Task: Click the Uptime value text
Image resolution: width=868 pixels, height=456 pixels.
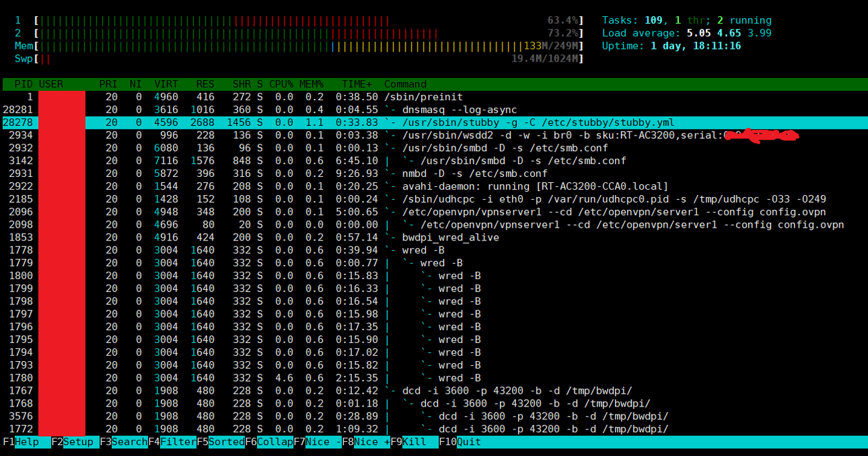Action: click(696, 46)
